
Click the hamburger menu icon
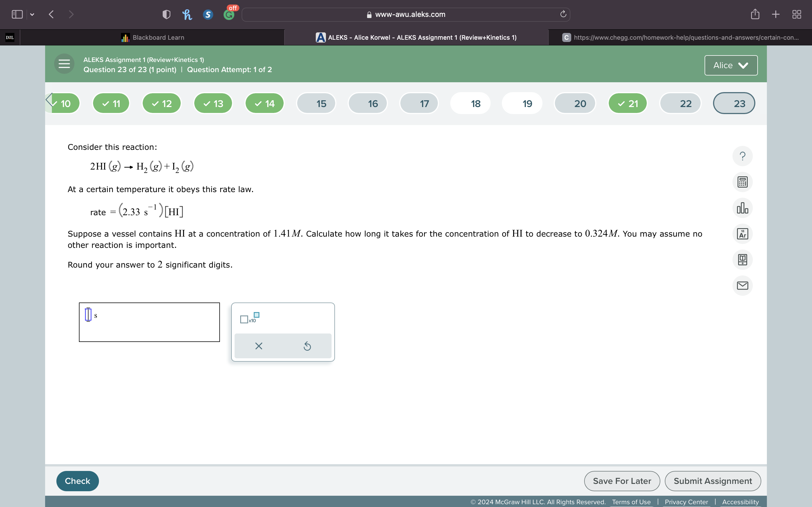tap(64, 64)
